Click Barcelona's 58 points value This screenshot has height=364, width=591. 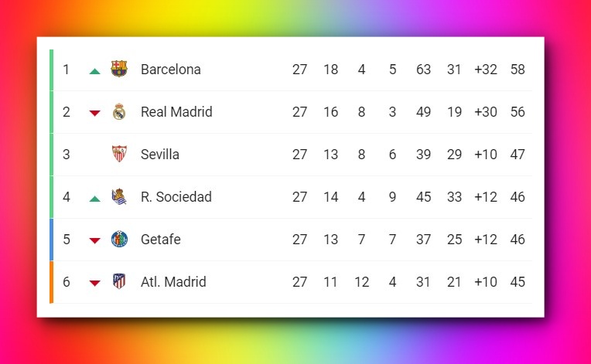518,70
